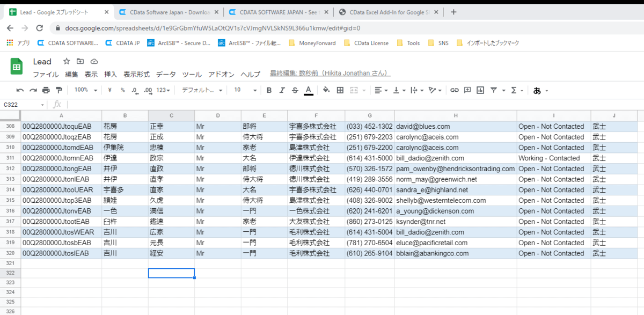The width and height of the screenshot is (644, 315).
Task: Open the CData License bookmark folder
Action: [x=366, y=43]
